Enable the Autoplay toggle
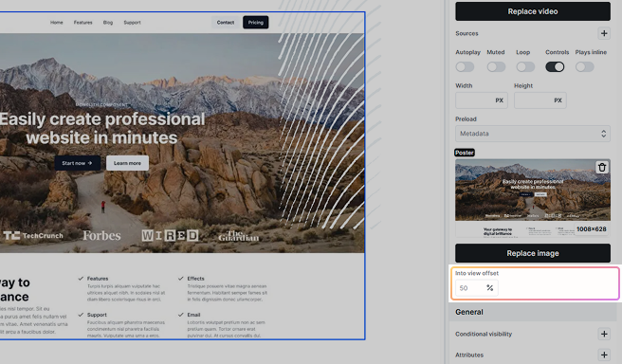This screenshot has width=622, height=364. pos(465,66)
